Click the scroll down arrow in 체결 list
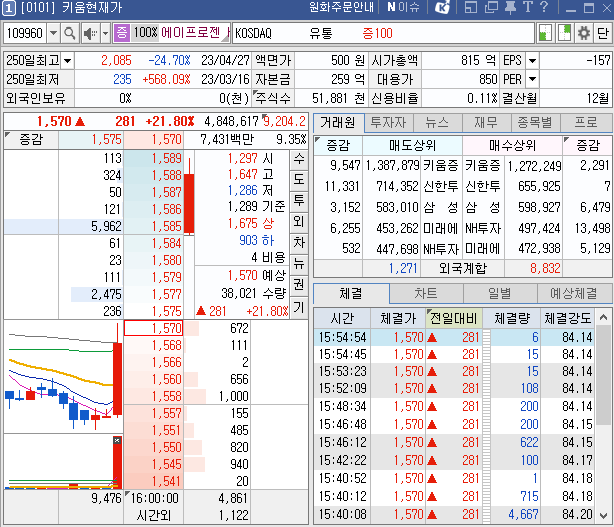 click(603, 516)
